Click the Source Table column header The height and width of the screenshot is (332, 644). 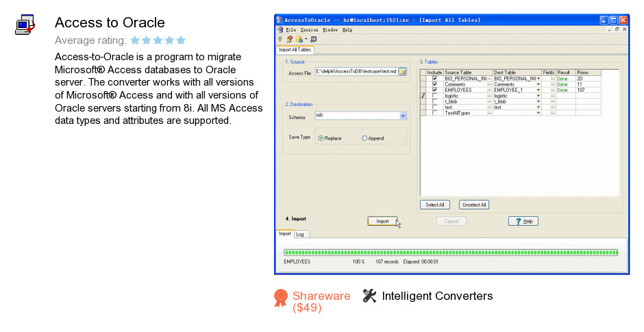[x=468, y=73]
